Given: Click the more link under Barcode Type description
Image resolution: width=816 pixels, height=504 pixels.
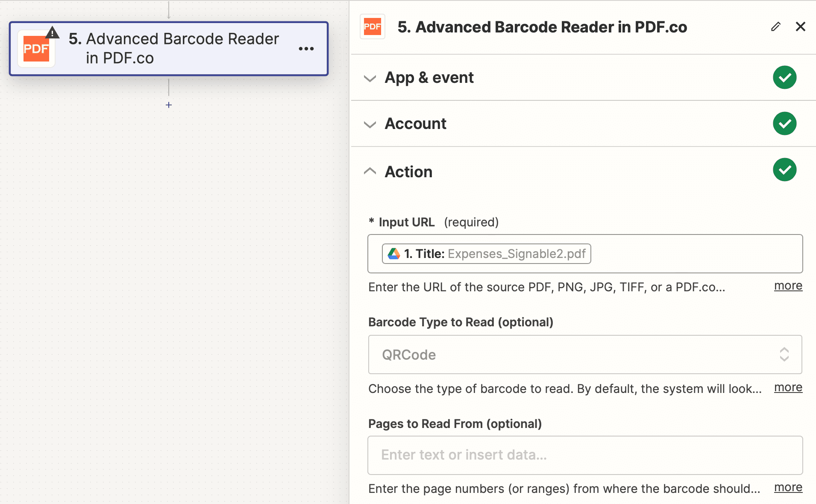Looking at the screenshot, I should click(x=788, y=387).
